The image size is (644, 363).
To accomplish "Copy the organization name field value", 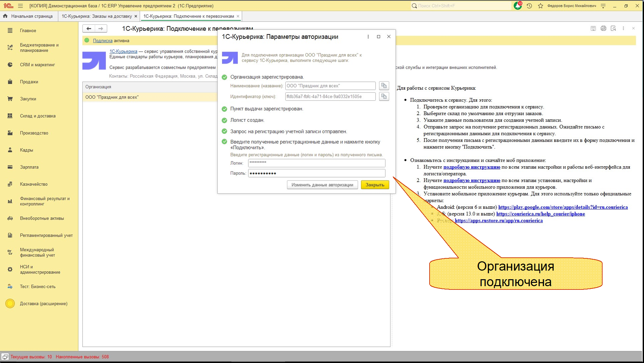I will (x=384, y=86).
